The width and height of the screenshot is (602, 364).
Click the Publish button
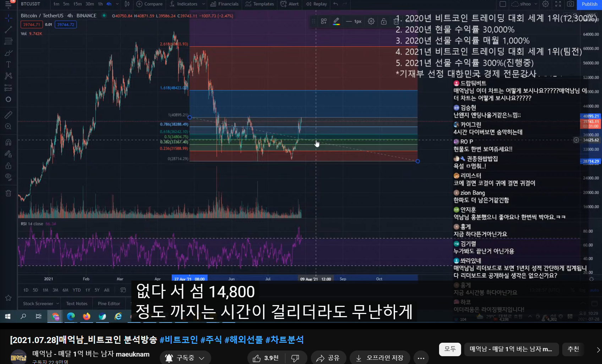click(590, 4)
